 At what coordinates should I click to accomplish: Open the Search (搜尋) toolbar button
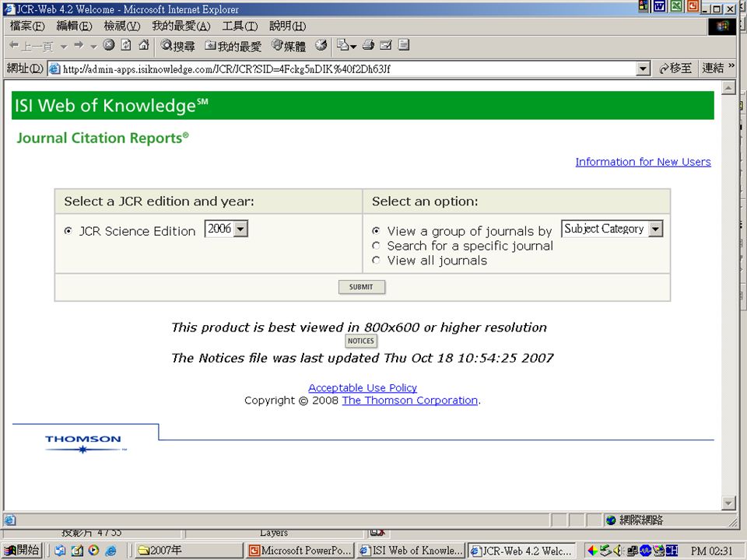click(x=177, y=46)
